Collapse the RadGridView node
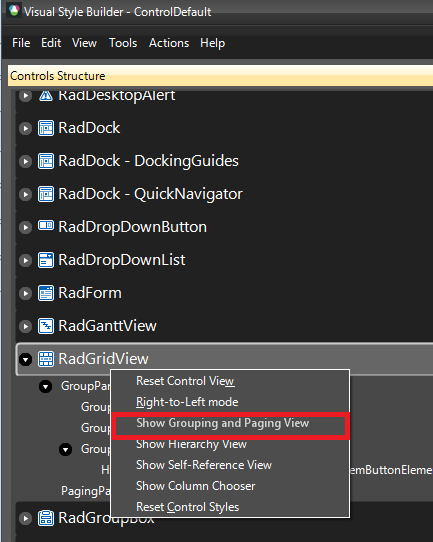Screen dimensions: 433x542 (x=26, y=359)
